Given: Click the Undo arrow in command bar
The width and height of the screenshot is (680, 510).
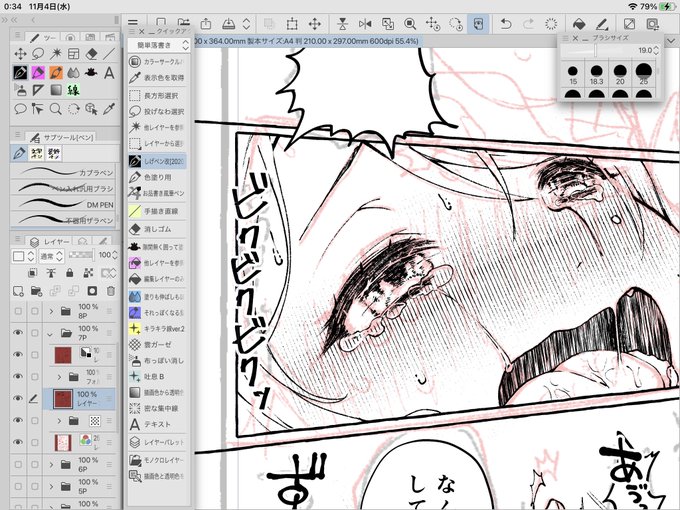Looking at the screenshot, I should click(506, 23).
